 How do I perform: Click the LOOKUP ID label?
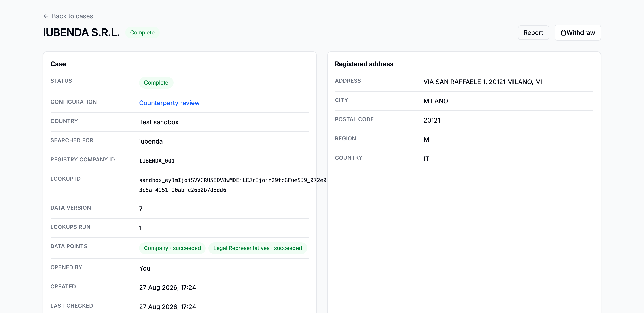coord(66,179)
